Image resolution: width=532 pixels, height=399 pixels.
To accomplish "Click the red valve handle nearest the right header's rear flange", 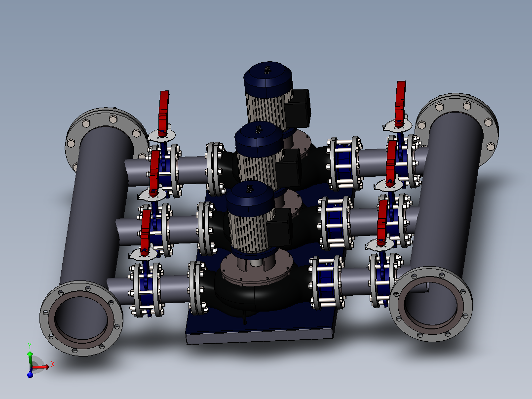I will [400, 104].
